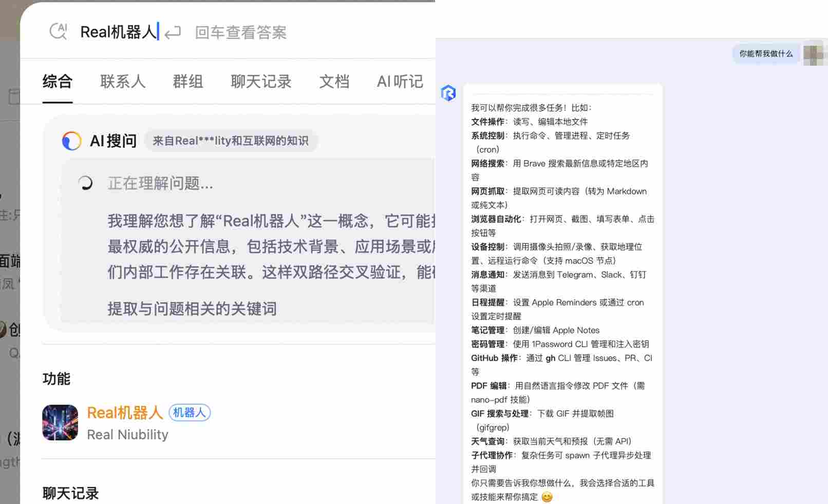Open the Real机器人 search result
The width and height of the screenshot is (828, 504).
tap(125, 413)
